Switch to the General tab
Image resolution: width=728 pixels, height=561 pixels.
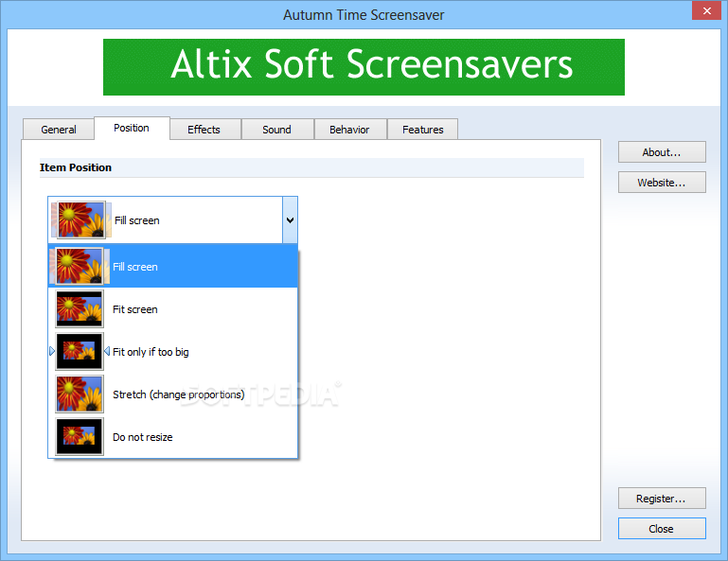(x=59, y=130)
